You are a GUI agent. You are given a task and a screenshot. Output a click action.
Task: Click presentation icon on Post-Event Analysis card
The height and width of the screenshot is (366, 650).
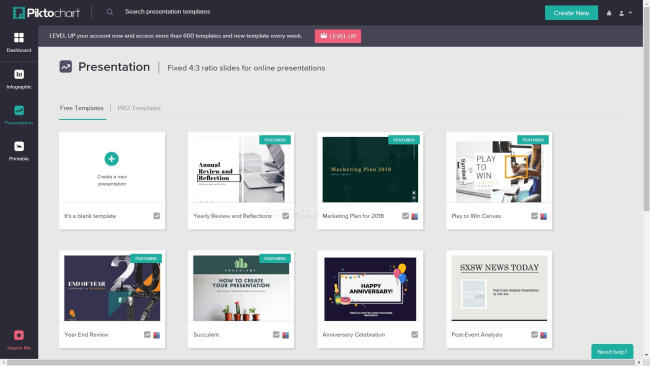[x=534, y=334]
